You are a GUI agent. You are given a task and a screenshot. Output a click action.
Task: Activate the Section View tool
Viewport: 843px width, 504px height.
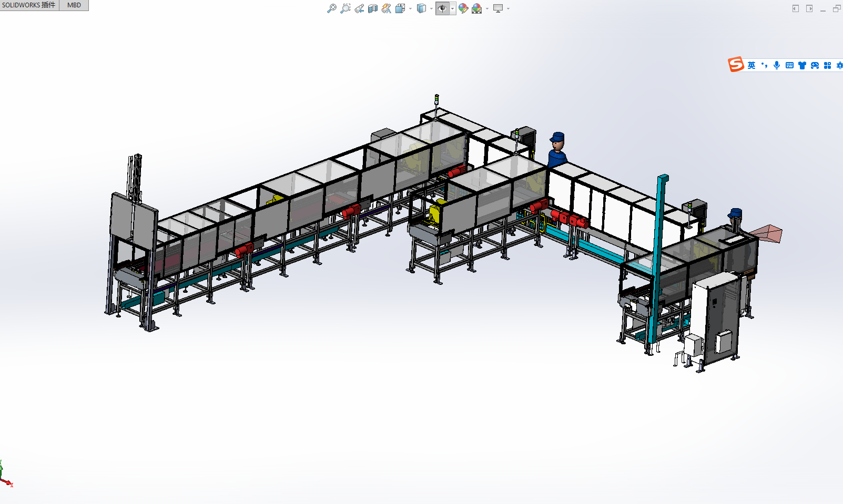coord(373,8)
